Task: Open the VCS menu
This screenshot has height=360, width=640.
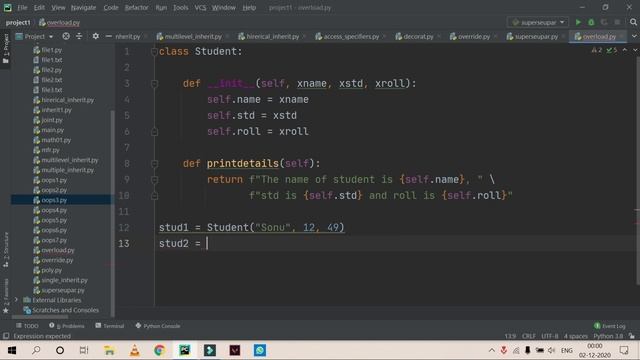Action: click(x=200, y=7)
